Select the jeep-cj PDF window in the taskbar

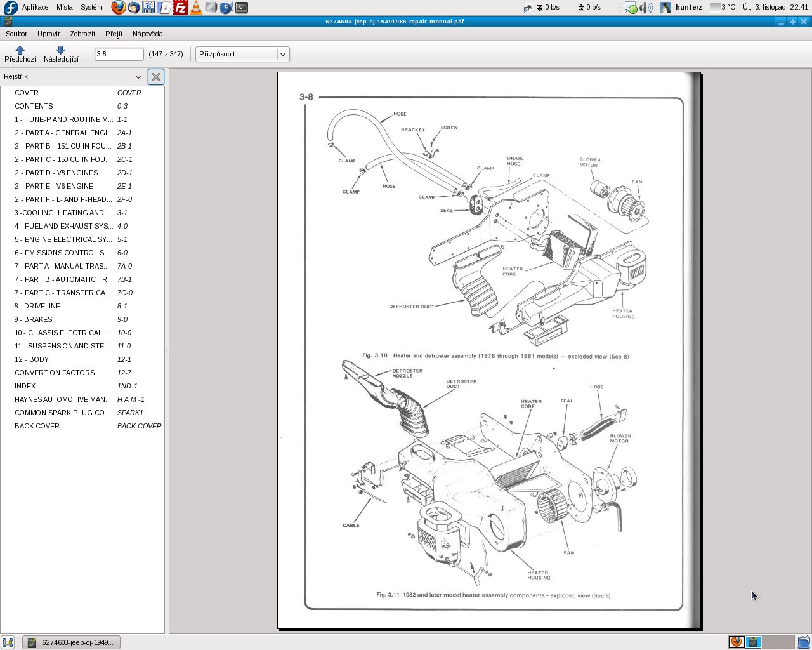pyautogui.click(x=71, y=642)
